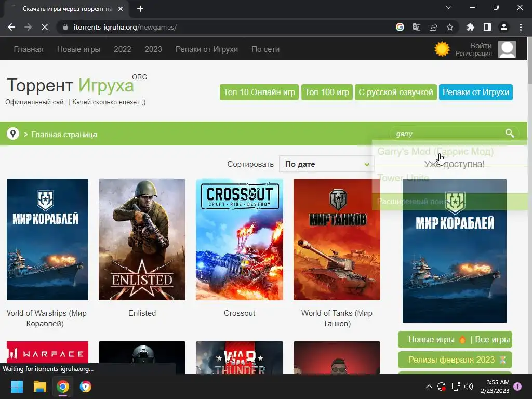Screen dimensions: 532x399
Task: Show hidden system tray icons
Action: pos(429,387)
